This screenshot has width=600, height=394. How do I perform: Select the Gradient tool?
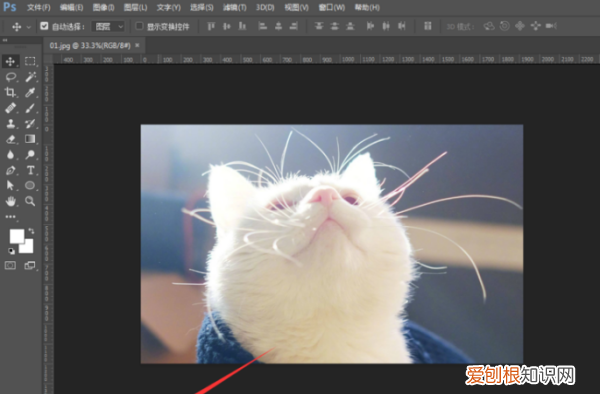pos(30,139)
